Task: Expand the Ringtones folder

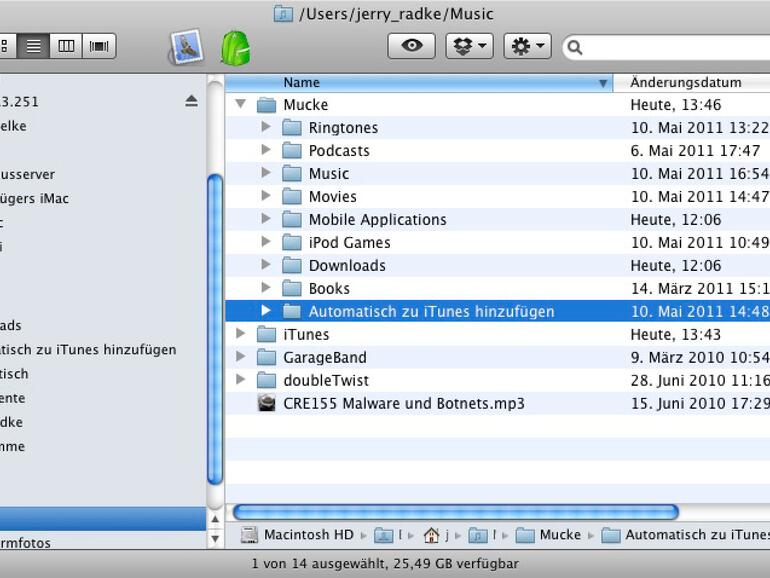Action: [266, 127]
